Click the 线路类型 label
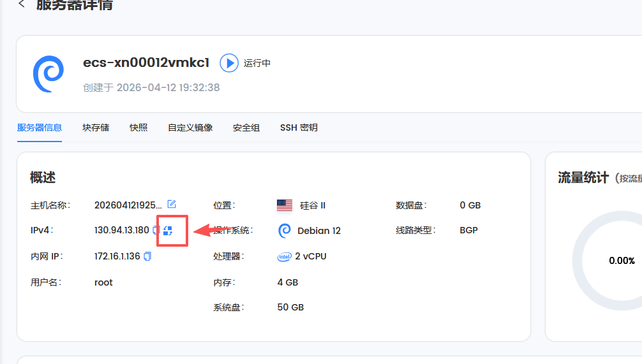 tap(415, 230)
